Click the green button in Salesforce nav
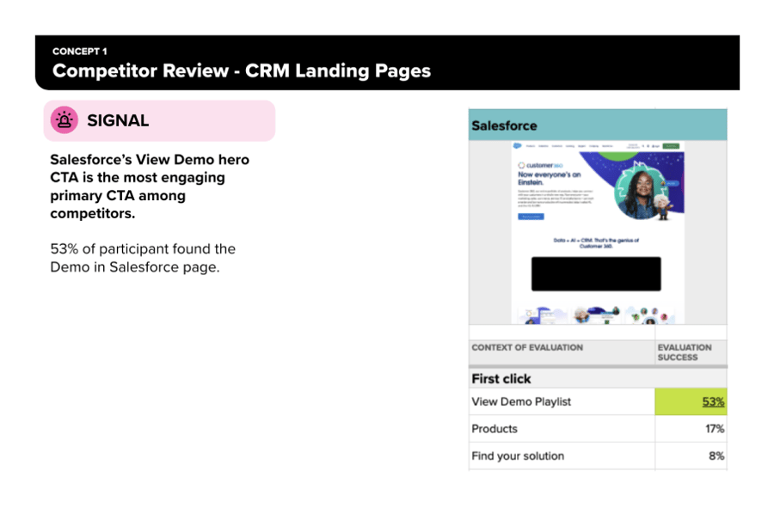Viewport: 774px width, 532px height. [x=671, y=146]
